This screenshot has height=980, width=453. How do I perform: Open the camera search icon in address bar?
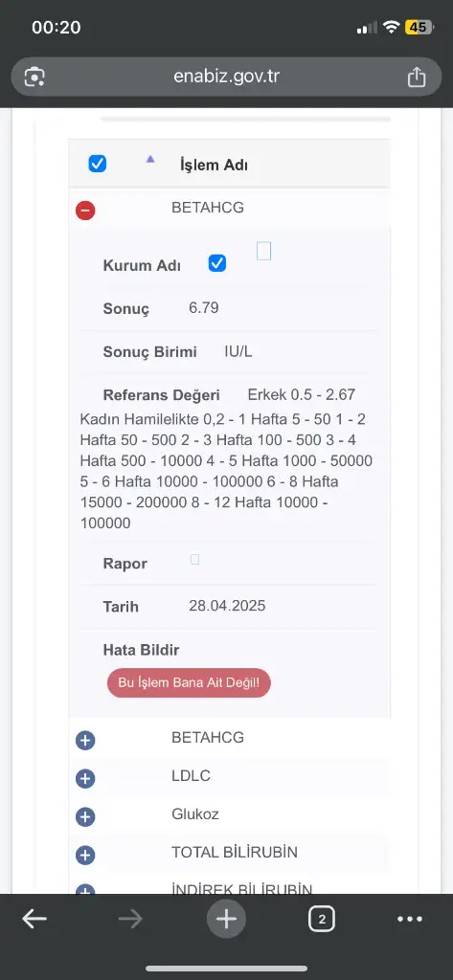click(x=34, y=77)
